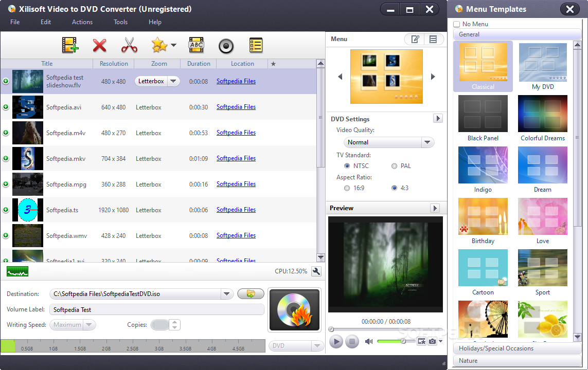
Task: Expand Softpedia.ts row plus icon
Action: [x=6, y=210]
